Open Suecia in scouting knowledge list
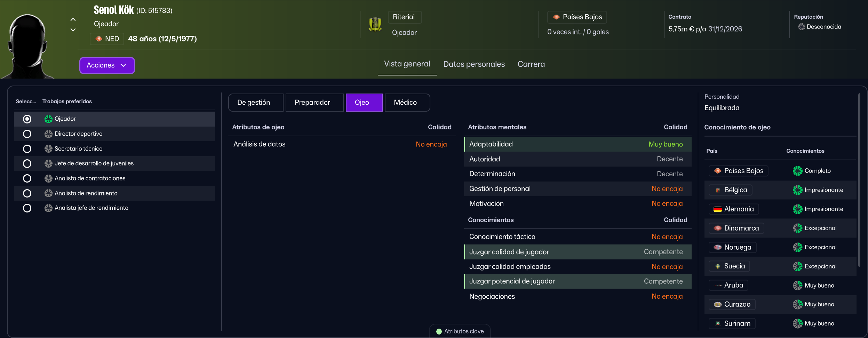 [x=729, y=266]
